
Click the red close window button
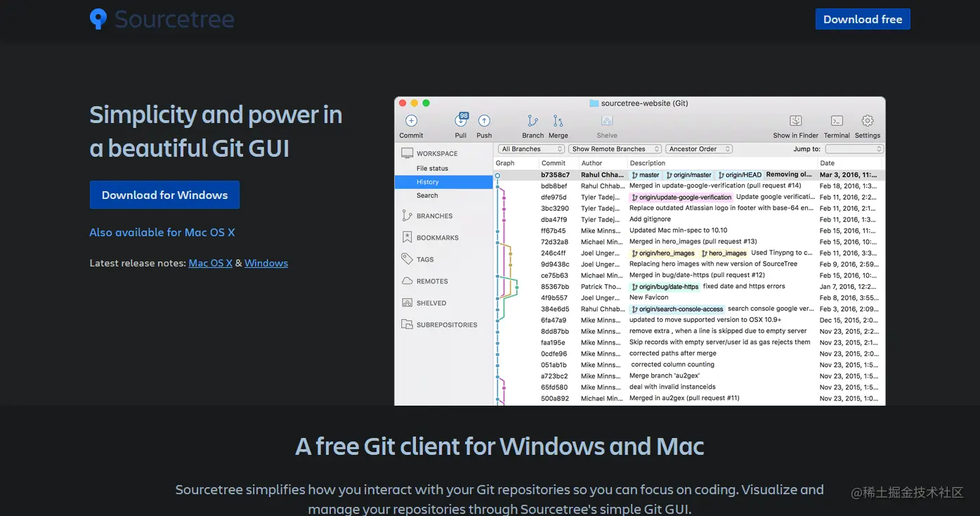tap(403, 103)
